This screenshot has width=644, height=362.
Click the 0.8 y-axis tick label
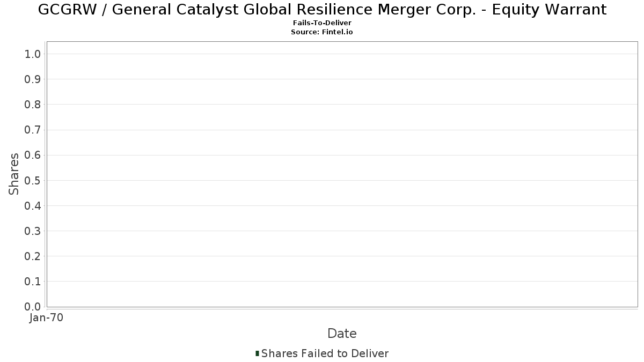(x=33, y=105)
